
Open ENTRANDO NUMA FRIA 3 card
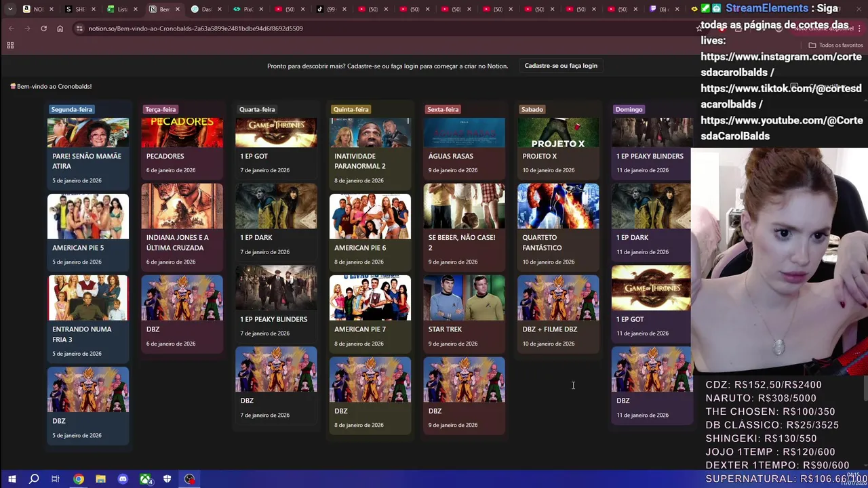pos(87,319)
